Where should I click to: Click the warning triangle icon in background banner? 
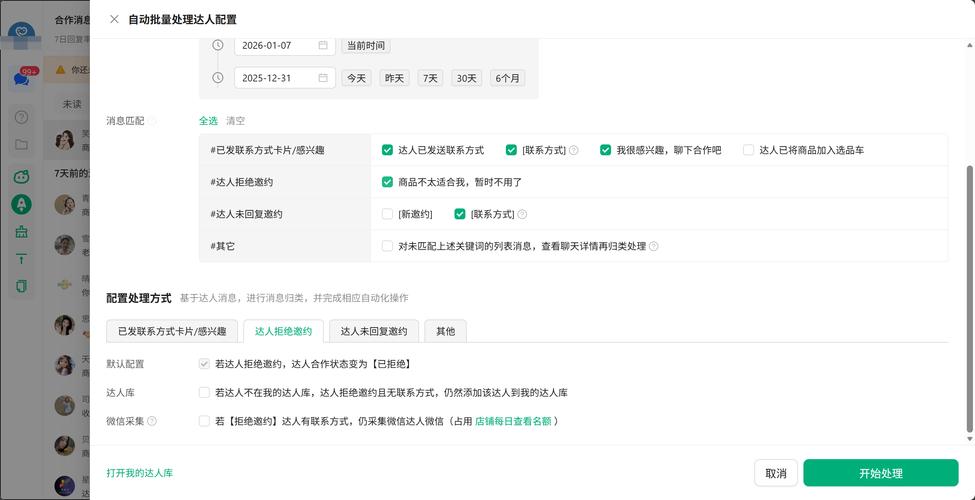point(60,70)
